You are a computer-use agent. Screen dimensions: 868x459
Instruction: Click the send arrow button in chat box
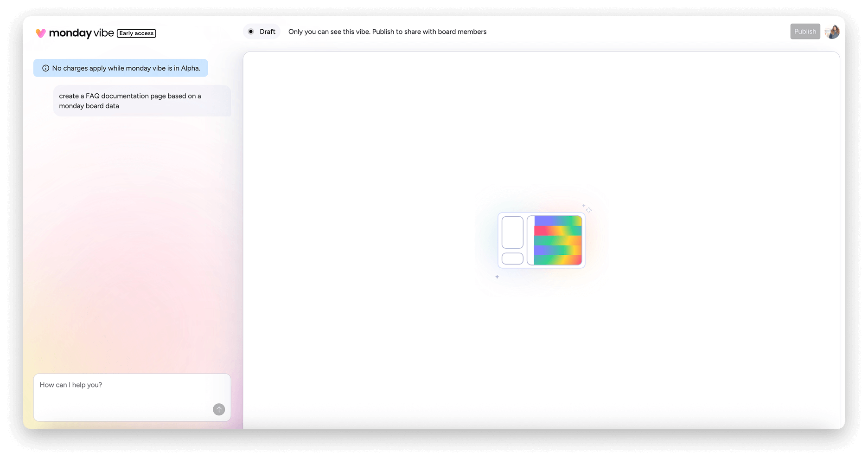[x=219, y=409]
